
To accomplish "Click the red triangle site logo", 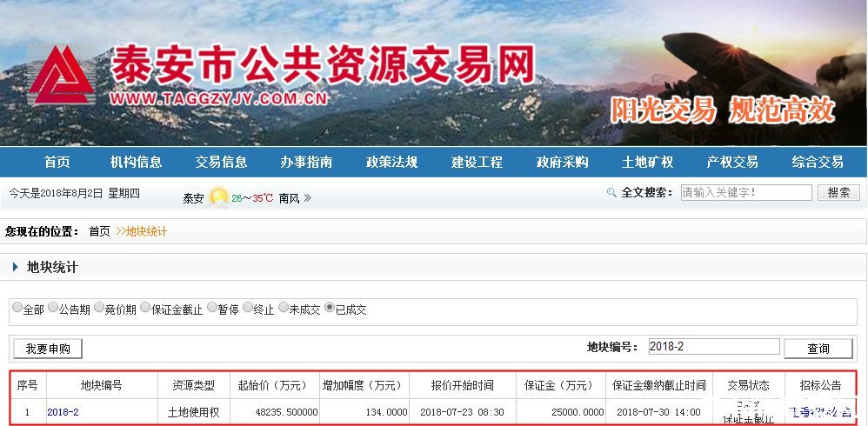I will [61, 75].
